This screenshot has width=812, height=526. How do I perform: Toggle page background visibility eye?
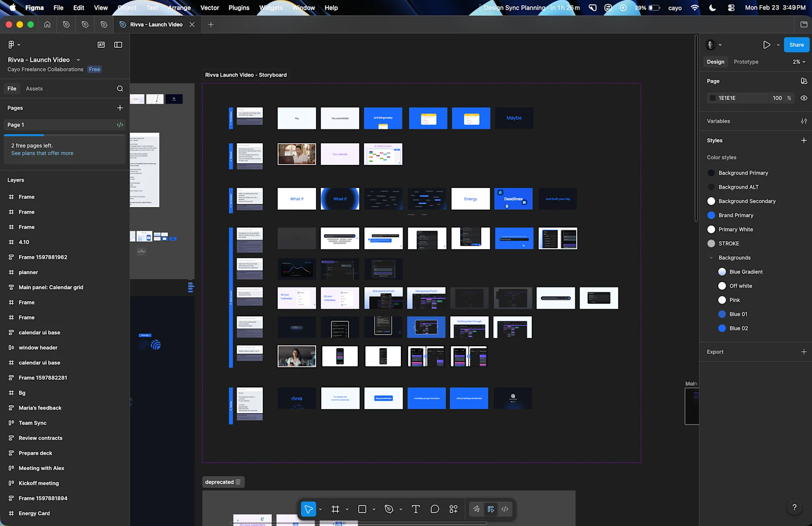[804, 98]
